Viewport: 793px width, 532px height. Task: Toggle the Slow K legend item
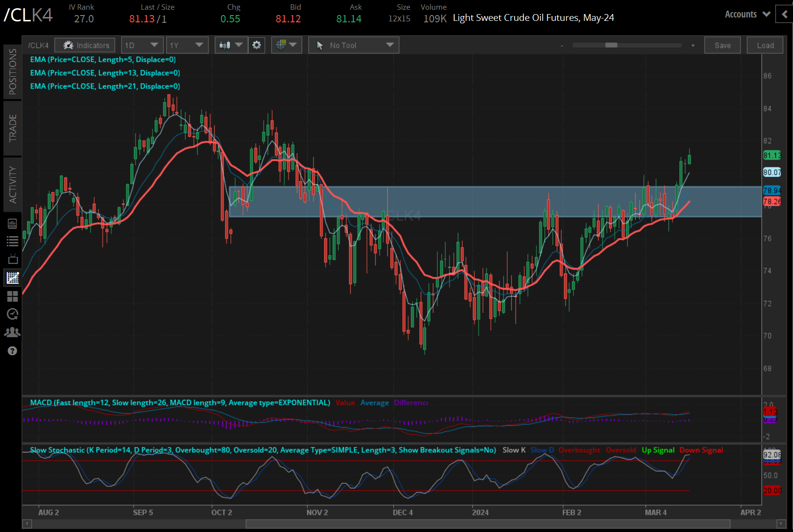coord(514,450)
